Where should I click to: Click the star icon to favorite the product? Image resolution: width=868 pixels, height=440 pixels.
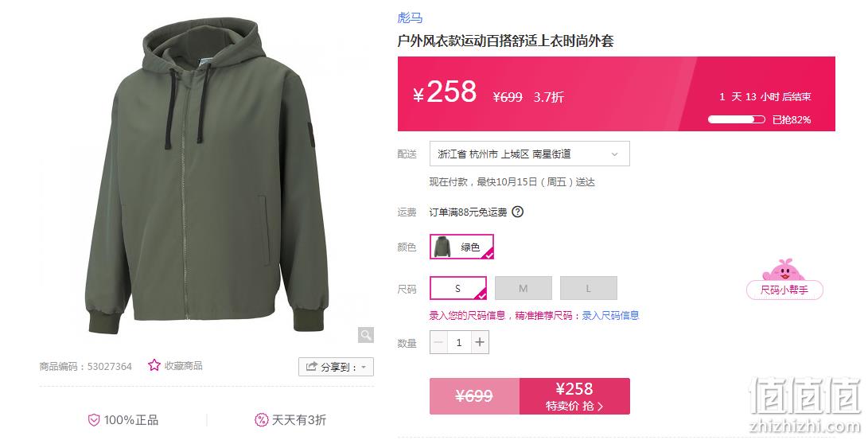[154, 365]
